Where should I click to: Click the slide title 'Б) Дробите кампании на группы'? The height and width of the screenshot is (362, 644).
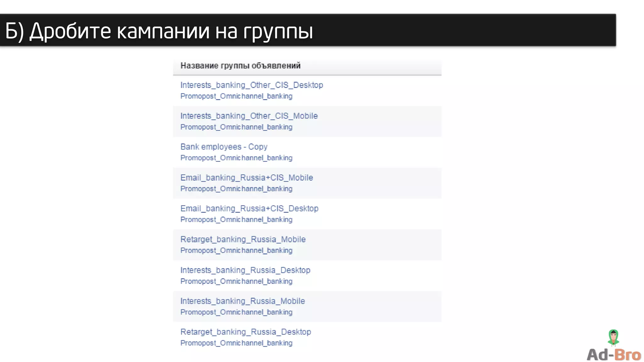[159, 31]
